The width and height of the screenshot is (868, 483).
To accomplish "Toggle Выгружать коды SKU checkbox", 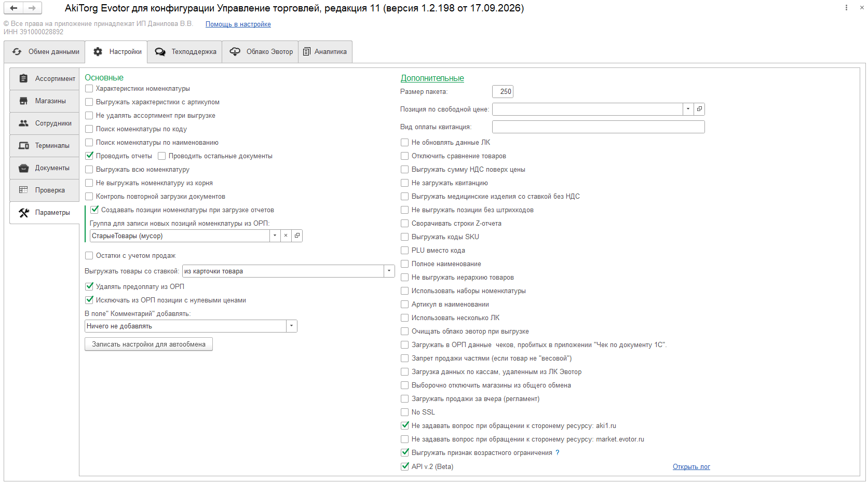I will (405, 237).
